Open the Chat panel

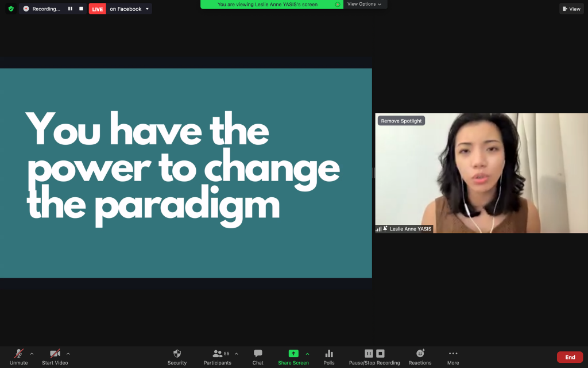258,356
